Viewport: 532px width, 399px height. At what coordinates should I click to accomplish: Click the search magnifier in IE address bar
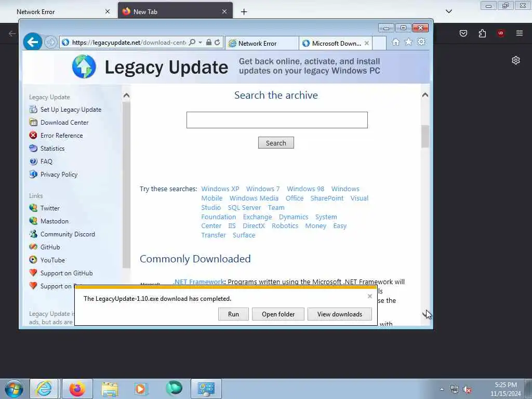pyautogui.click(x=192, y=43)
